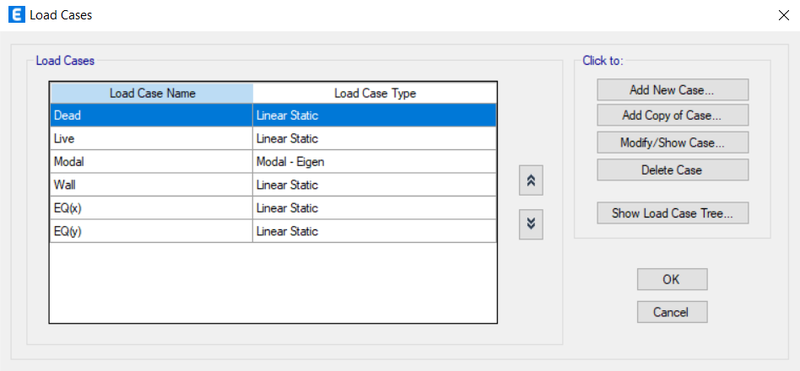
Task: Open Modify/Show Case dialog
Action: pos(672,142)
